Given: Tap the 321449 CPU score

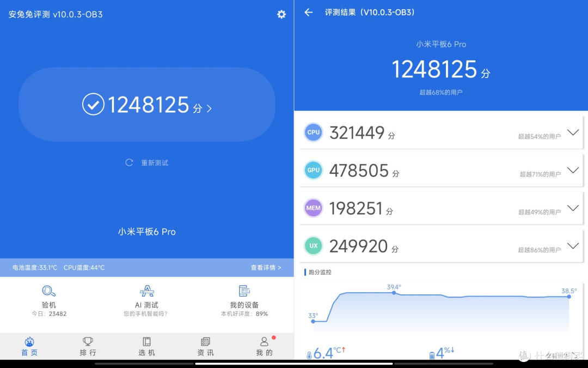Looking at the screenshot, I should click(x=357, y=132).
